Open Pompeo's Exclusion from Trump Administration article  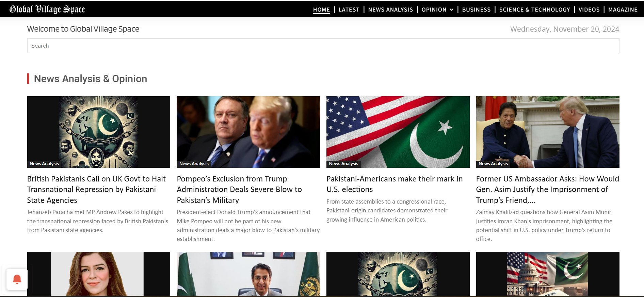239,189
